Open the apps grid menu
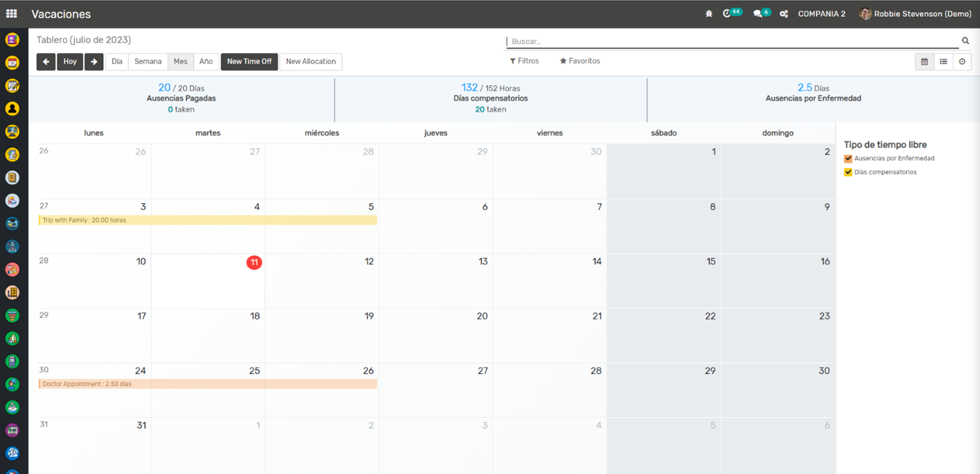 point(12,14)
